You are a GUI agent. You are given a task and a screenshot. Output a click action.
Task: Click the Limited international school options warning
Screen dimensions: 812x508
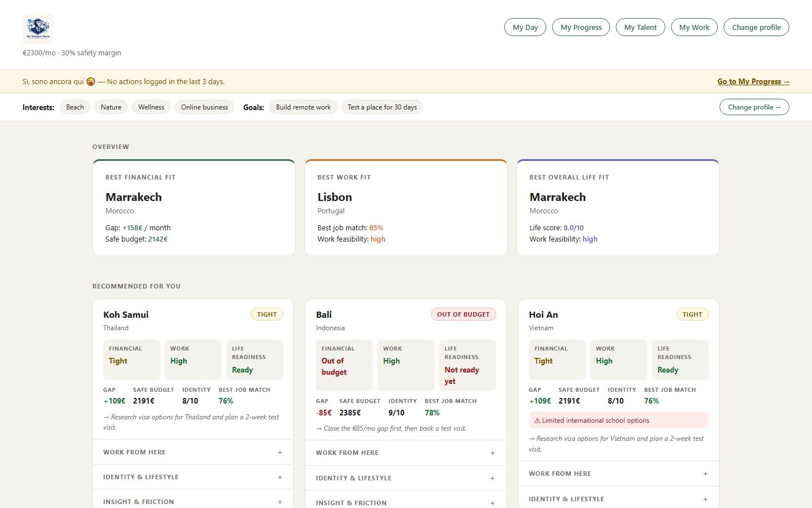619,421
